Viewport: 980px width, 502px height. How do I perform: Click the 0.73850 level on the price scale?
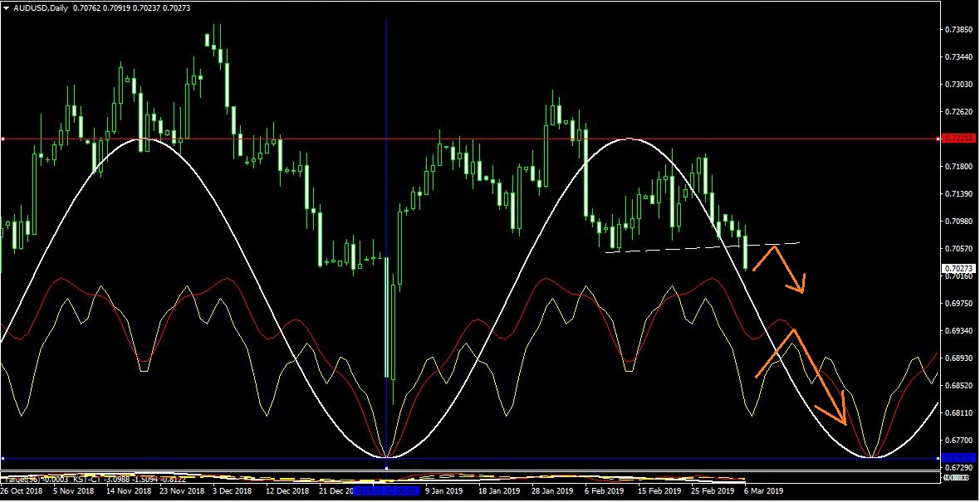pyautogui.click(x=959, y=30)
